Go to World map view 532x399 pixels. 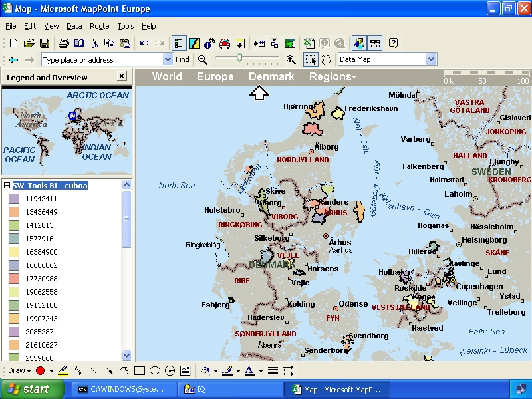tap(167, 76)
